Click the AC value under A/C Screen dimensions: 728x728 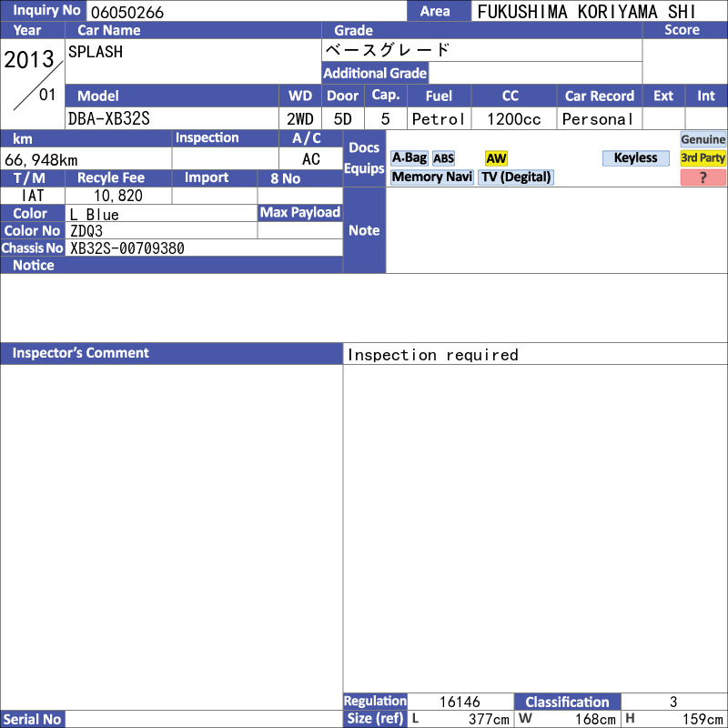pyautogui.click(x=311, y=158)
